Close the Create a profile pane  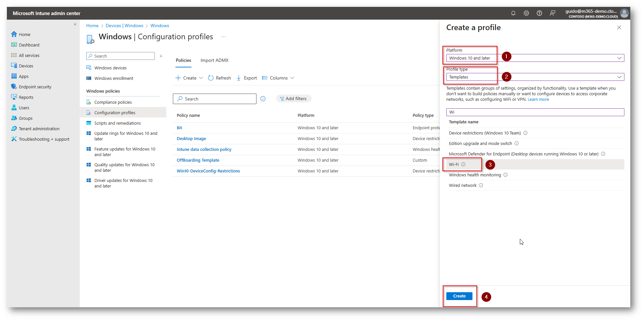(x=619, y=27)
